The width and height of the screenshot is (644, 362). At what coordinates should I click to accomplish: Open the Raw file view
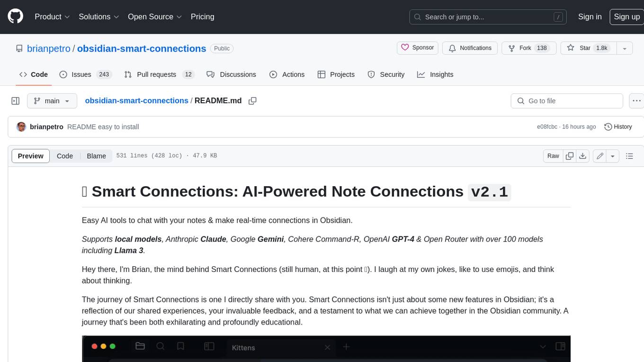tap(553, 156)
